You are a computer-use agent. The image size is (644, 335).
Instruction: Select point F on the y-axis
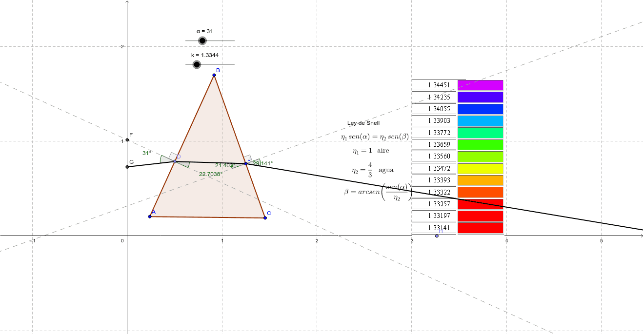tap(127, 139)
